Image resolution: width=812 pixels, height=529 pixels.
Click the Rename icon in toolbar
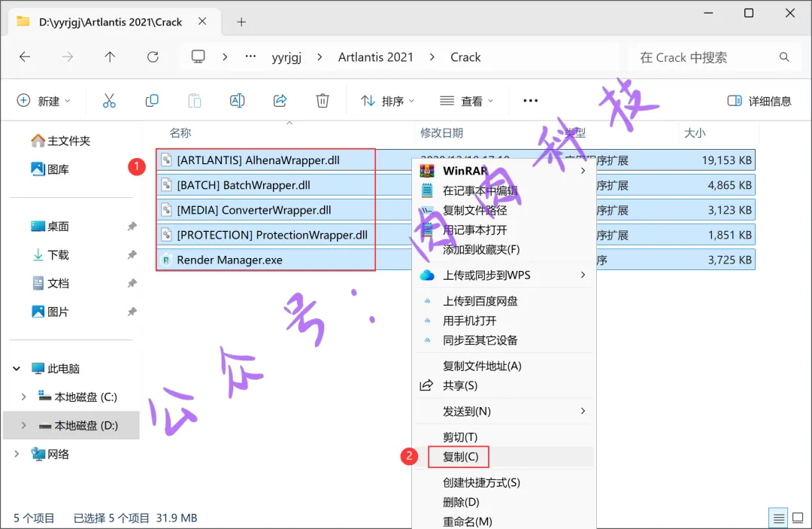tap(237, 101)
